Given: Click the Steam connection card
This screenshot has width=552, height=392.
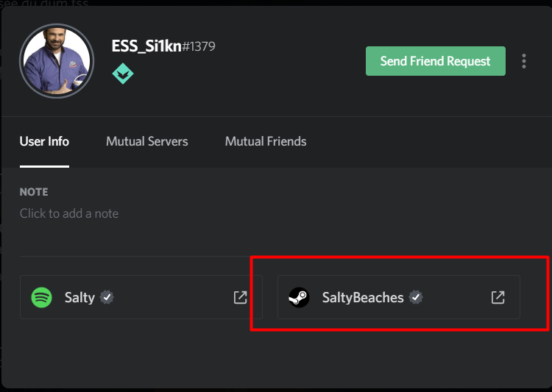Looking at the screenshot, I should click(398, 297).
